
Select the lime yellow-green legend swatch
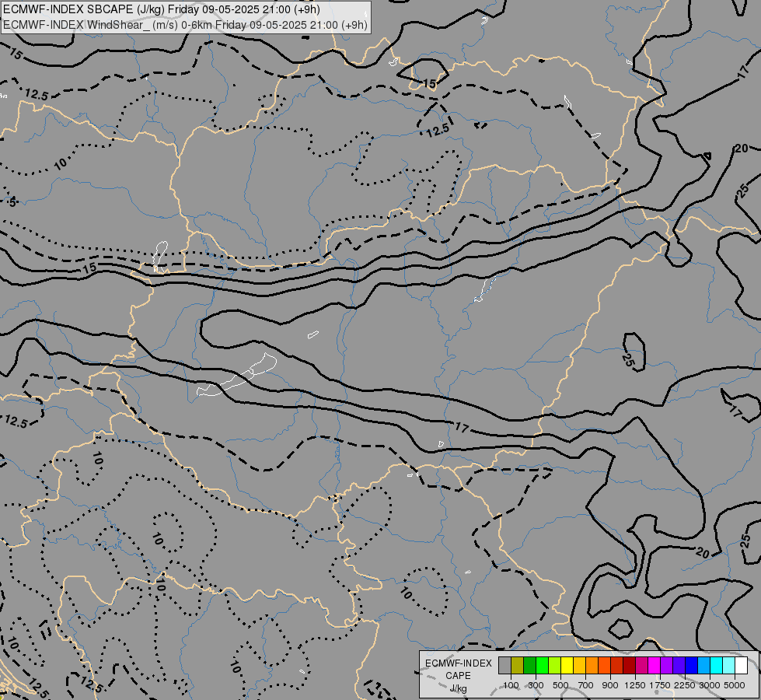click(x=555, y=666)
